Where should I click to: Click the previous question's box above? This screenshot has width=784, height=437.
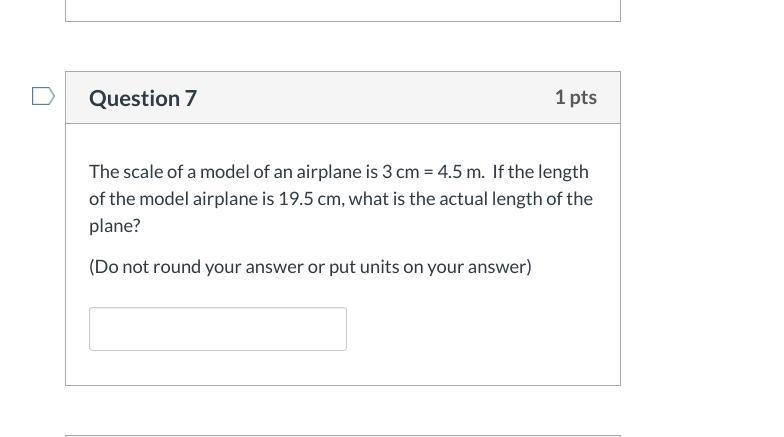click(x=342, y=9)
